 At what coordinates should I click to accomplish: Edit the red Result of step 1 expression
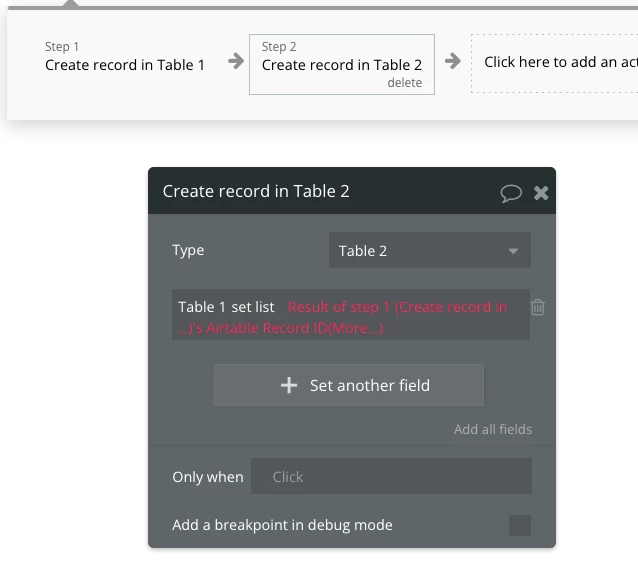342,317
